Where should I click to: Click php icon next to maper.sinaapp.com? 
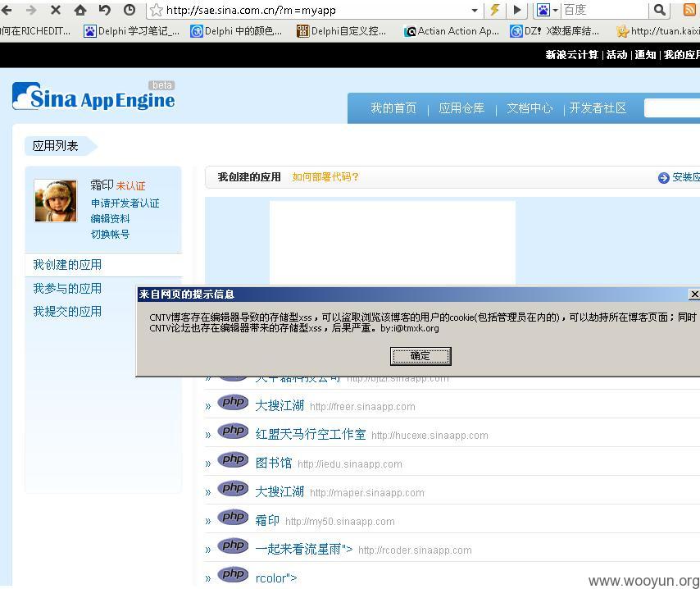point(233,487)
